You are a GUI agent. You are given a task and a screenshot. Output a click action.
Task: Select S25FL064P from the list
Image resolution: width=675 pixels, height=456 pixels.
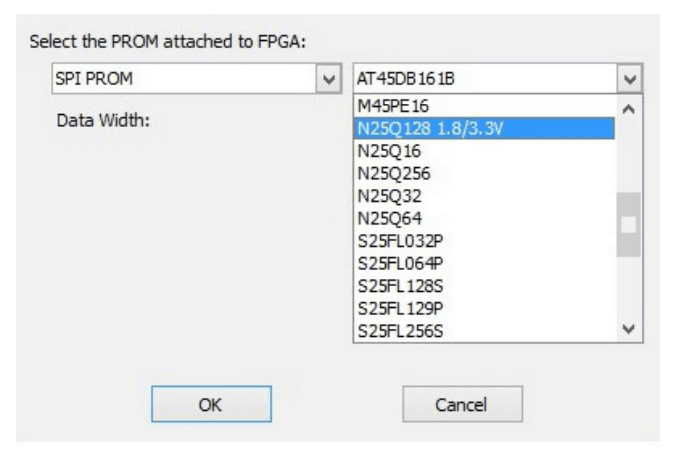[393, 260]
